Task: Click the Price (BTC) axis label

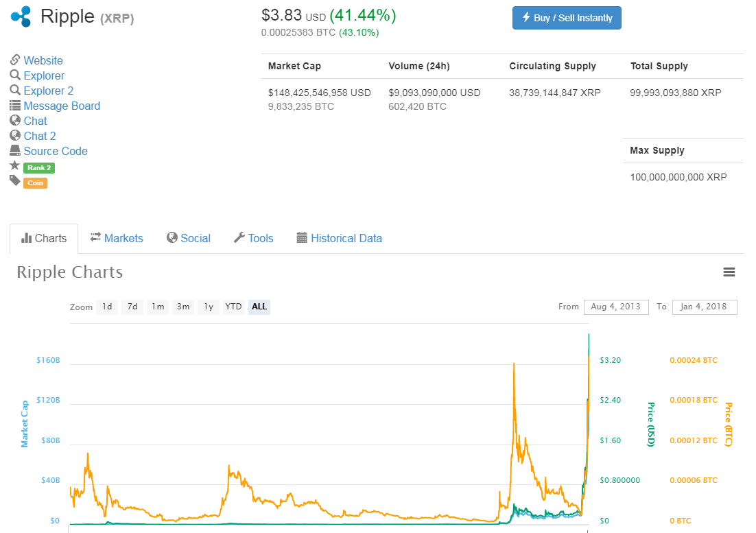Action: 729,424
